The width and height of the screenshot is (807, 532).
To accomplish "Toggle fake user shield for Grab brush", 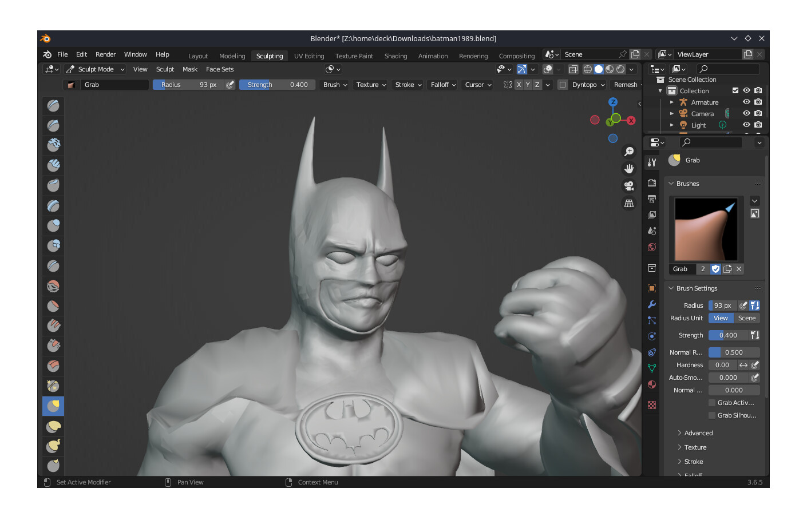I will click(x=715, y=269).
